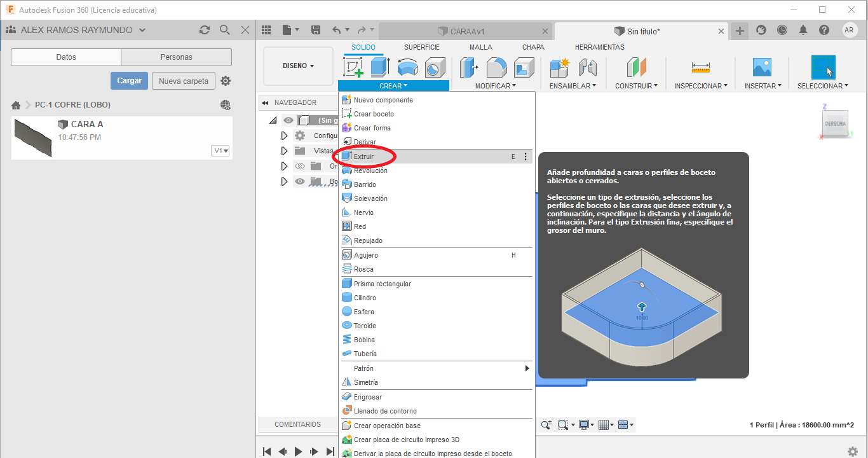Switch to the MALLA ribbon tab
Image resolution: width=868 pixels, height=458 pixels.
pyautogui.click(x=481, y=47)
